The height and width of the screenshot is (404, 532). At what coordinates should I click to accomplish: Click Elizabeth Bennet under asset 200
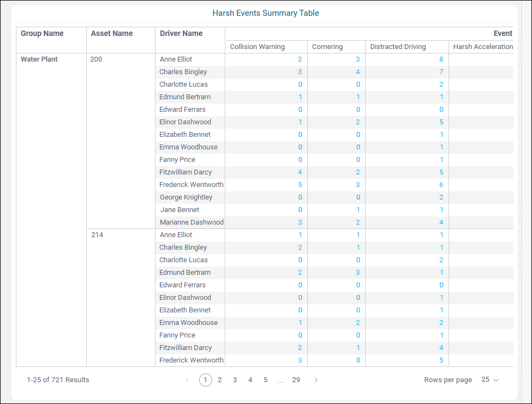[x=185, y=135]
